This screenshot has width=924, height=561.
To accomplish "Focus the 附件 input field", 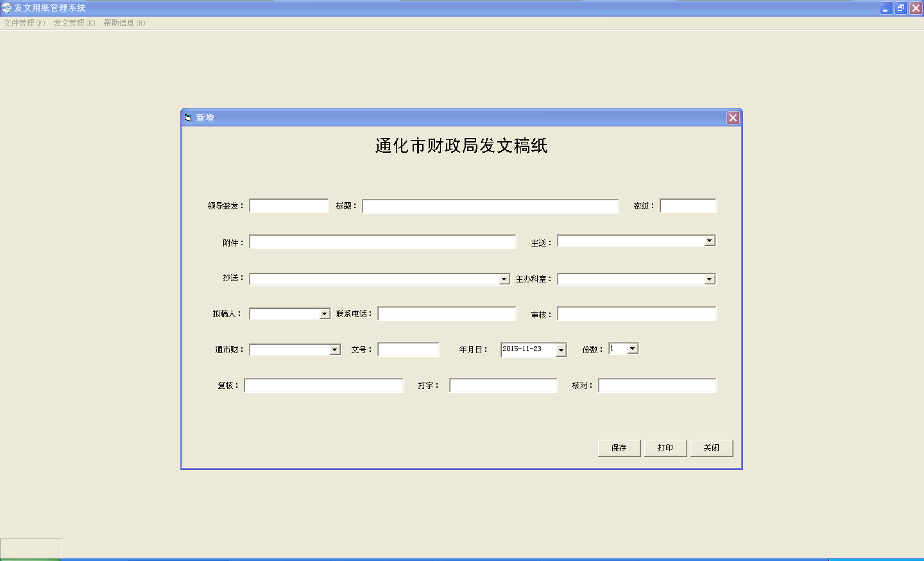I will pyautogui.click(x=382, y=242).
